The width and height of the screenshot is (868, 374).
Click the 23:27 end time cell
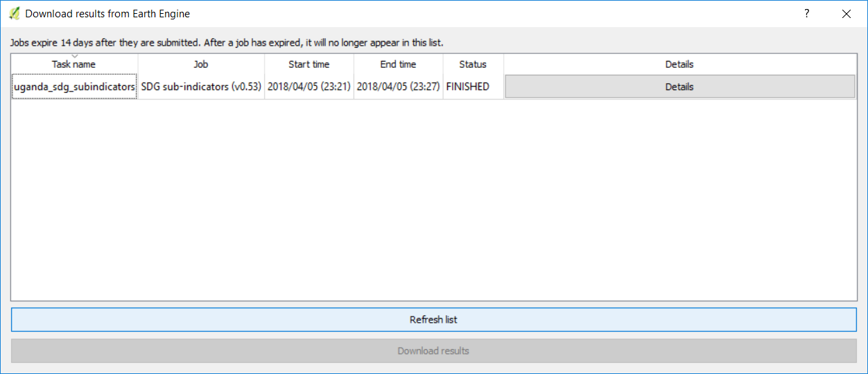[x=398, y=87]
